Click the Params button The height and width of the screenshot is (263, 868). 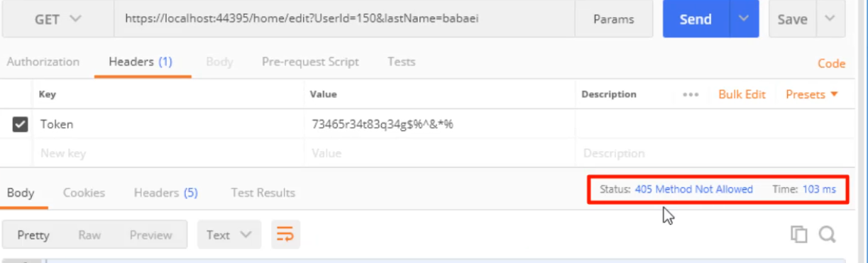pyautogui.click(x=613, y=19)
